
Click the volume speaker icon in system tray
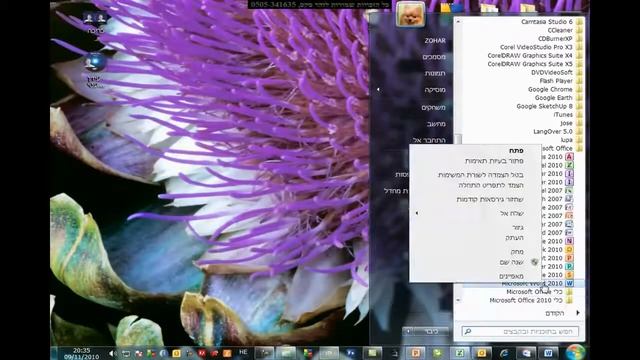coord(112,353)
